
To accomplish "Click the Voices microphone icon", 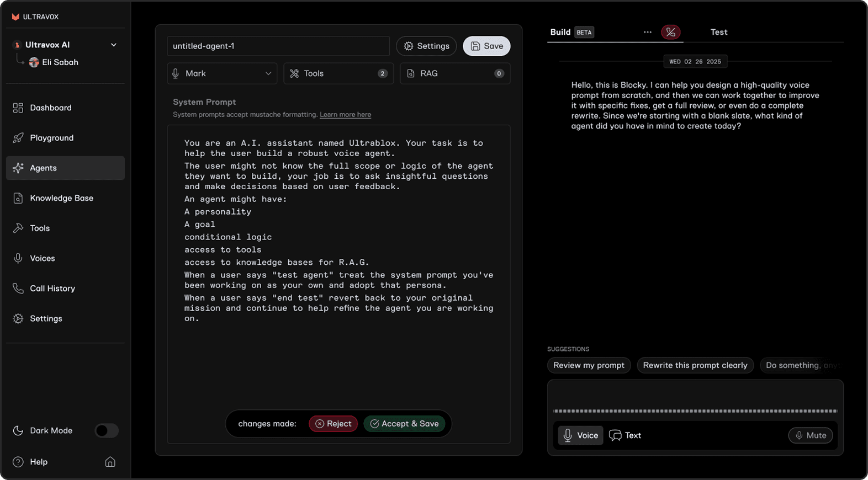I will (18, 258).
